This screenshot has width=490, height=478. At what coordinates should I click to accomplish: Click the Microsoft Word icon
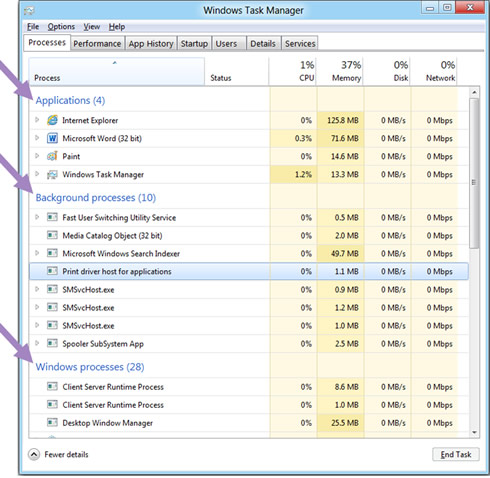pyautogui.click(x=52, y=138)
